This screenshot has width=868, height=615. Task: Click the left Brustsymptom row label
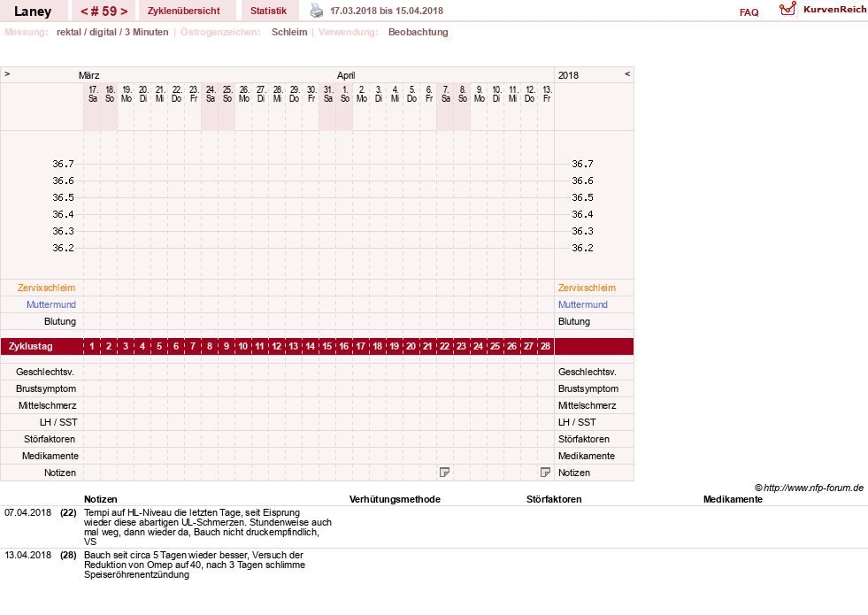46,388
